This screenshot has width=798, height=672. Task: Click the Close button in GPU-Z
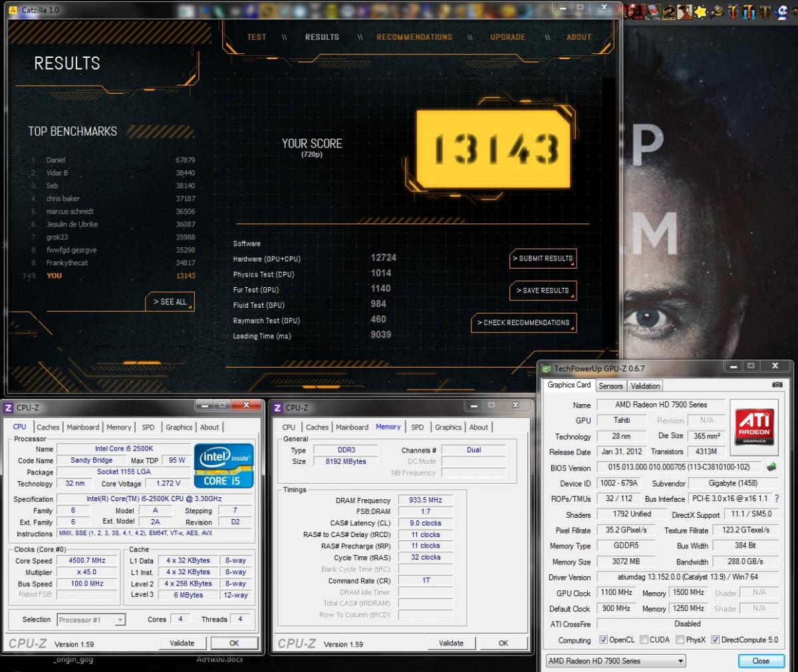click(761, 661)
